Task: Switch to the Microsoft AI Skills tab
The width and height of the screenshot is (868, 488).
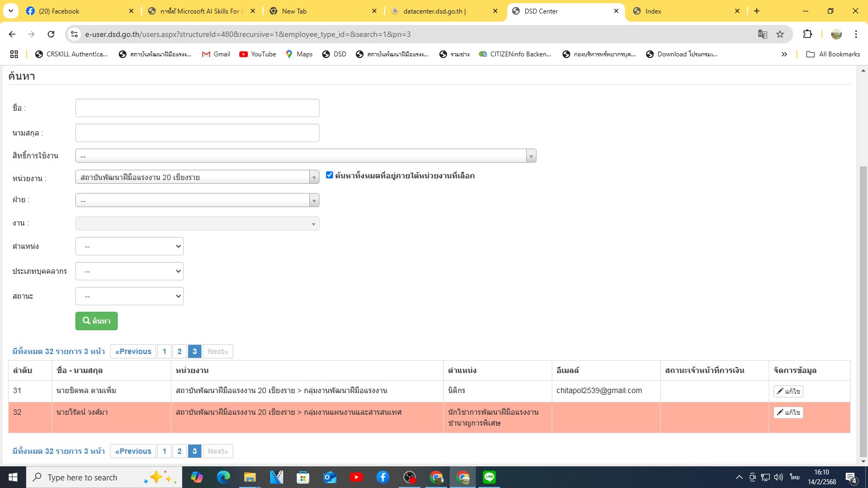Action: tap(201, 11)
